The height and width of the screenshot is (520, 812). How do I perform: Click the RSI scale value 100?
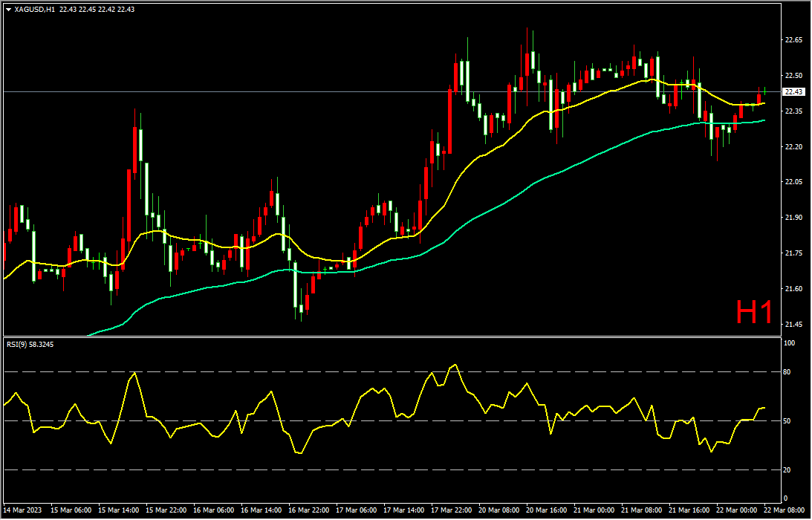pyautogui.click(x=790, y=343)
